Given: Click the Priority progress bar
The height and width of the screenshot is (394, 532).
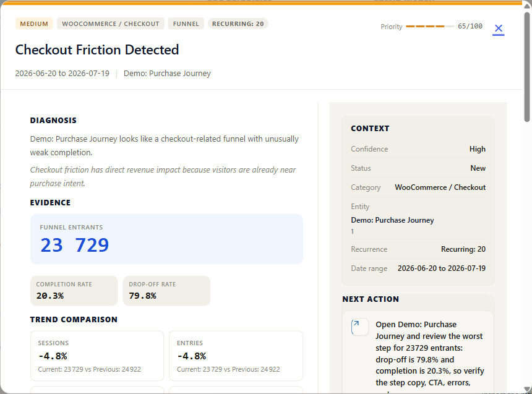Looking at the screenshot, I should [430, 26].
